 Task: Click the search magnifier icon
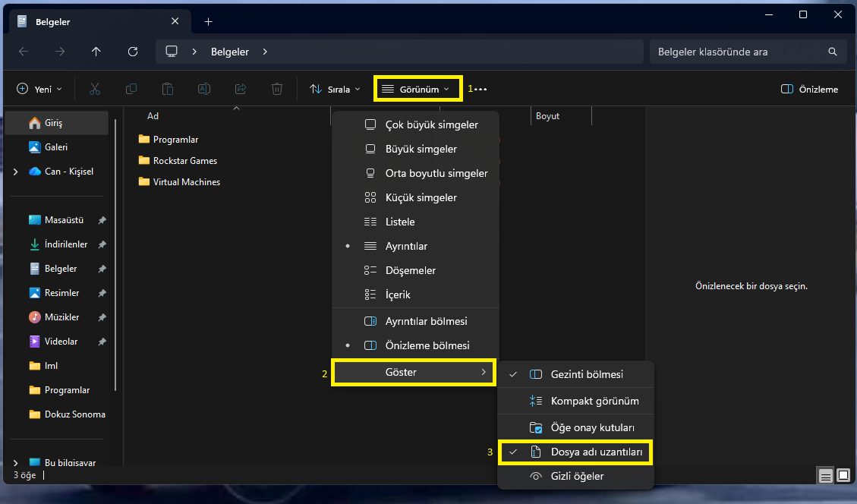833,52
